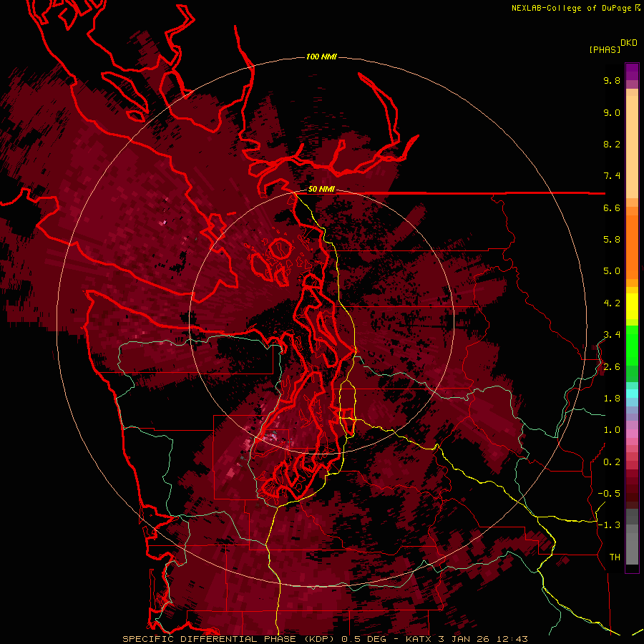Screen dimensions: 644x644
Task: Click the peach band of the color scale
Action: [x=632, y=148]
